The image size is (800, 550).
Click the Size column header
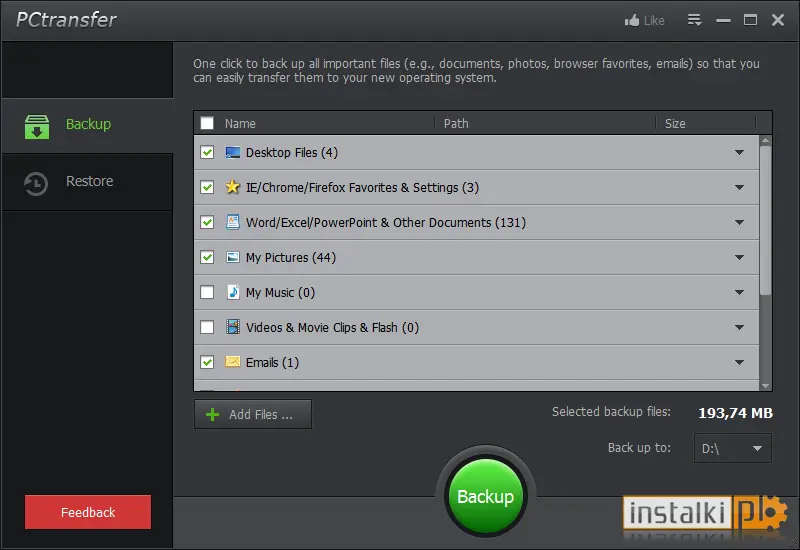click(674, 123)
